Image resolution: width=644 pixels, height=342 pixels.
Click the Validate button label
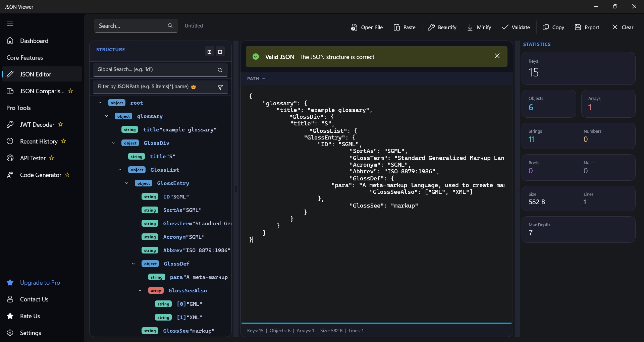(521, 27)
